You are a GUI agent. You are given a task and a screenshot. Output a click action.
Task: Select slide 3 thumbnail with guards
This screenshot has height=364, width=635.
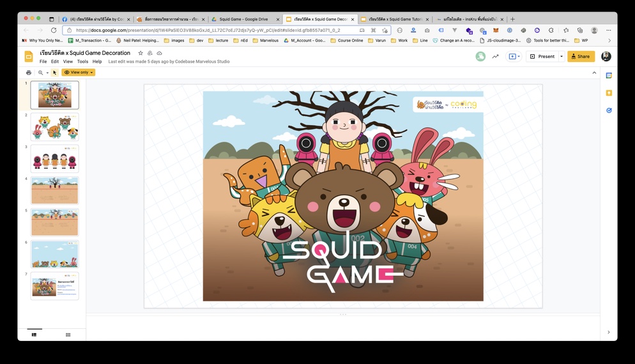tap(55, 159)
